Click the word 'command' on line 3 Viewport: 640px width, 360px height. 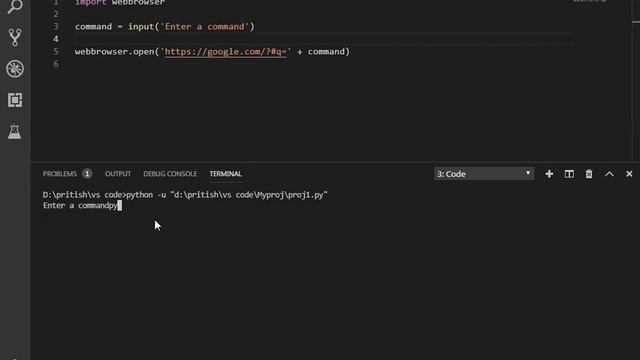pos(93,27)
